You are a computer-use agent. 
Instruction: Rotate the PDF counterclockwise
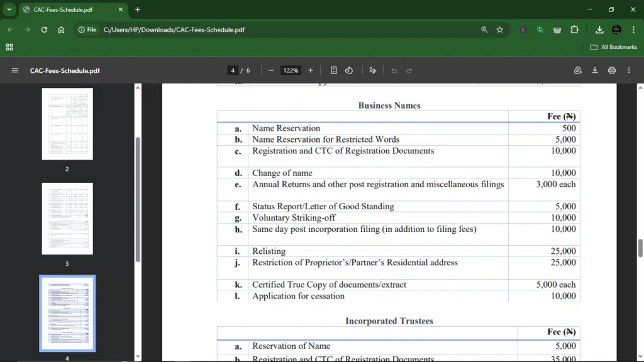(349, 70)
